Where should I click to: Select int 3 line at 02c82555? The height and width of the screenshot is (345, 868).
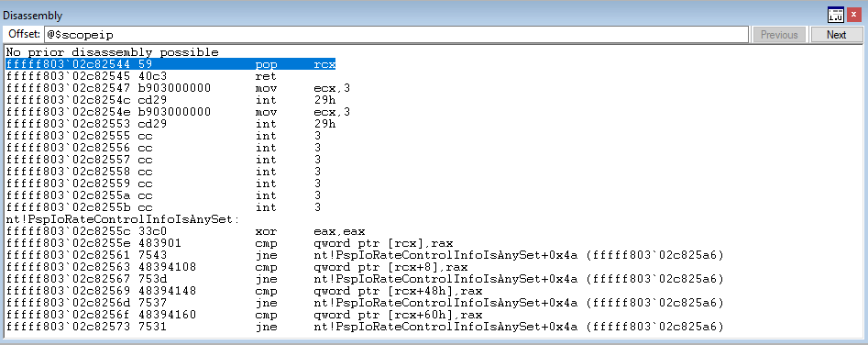click(163, 136)
